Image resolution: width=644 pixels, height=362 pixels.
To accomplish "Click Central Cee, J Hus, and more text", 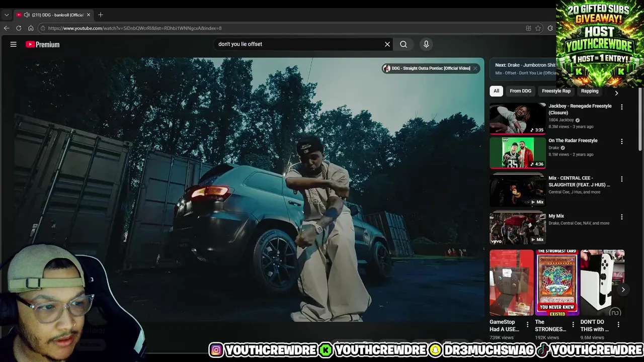I will (x=574, y=192).
